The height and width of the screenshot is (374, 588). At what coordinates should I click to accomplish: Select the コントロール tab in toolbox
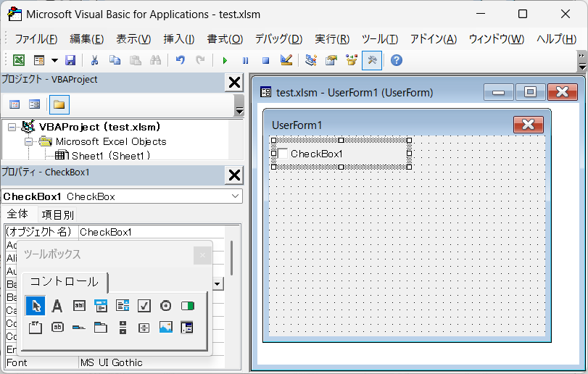[64, 282]
